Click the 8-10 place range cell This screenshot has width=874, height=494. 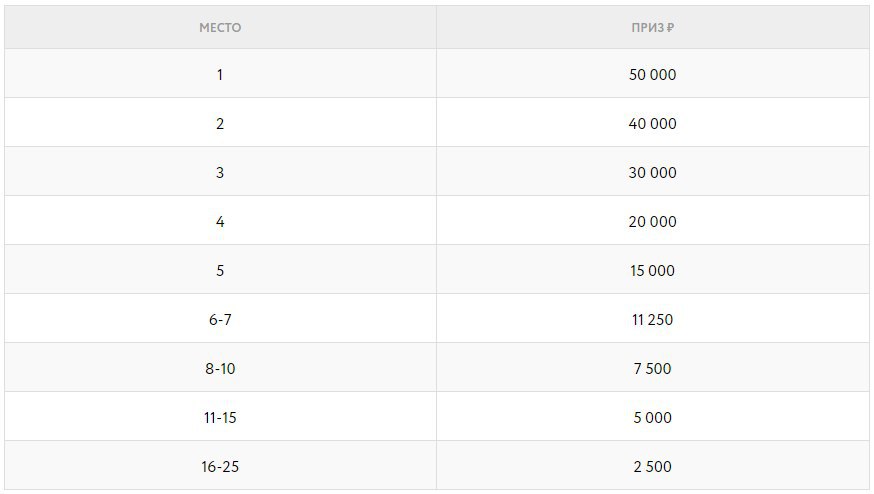click(220, 367)
